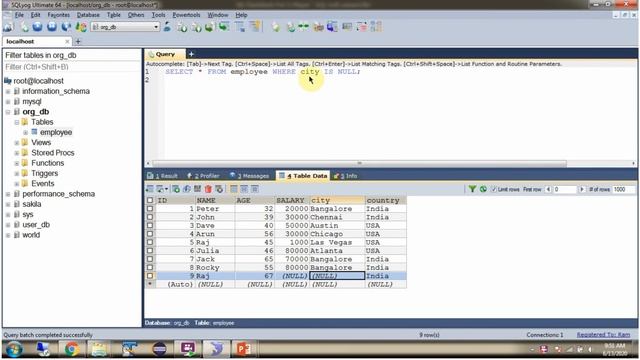Click the cancel changes icon in grid toolbar
This screenshot has width=640, height=360.
pos(219,189)
